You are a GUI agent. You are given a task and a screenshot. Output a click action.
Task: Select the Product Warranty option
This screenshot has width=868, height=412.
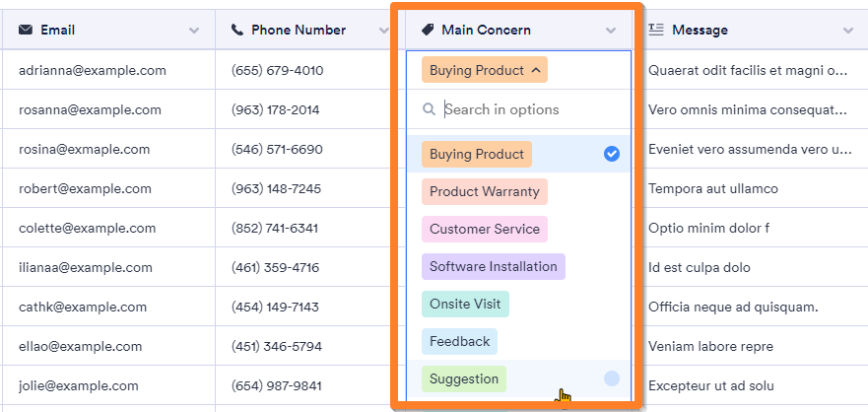pos(485,191)
